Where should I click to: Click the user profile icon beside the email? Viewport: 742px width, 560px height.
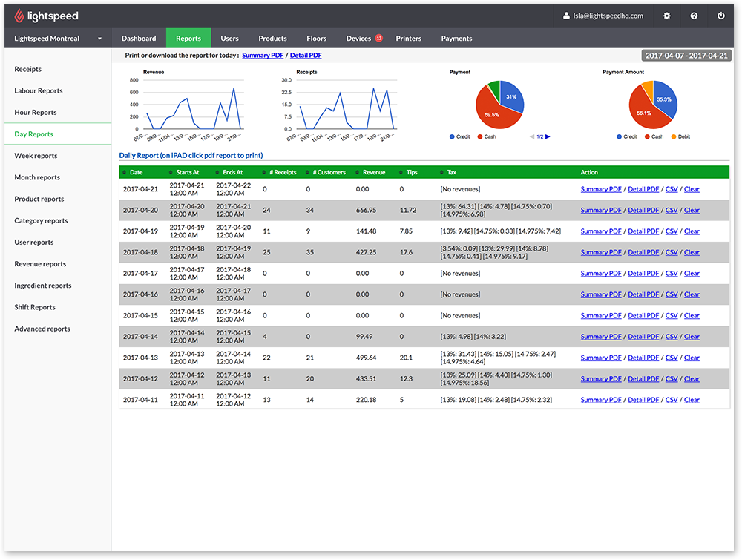(567, 16)
